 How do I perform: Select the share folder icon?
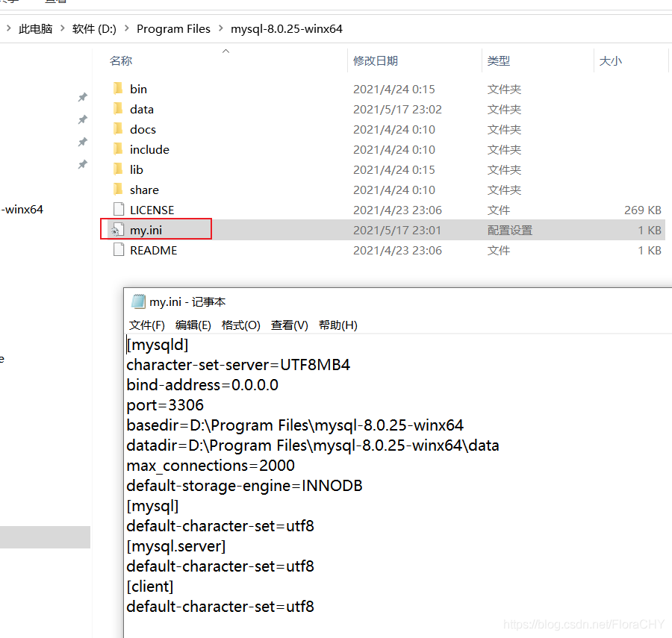[118, 190]
